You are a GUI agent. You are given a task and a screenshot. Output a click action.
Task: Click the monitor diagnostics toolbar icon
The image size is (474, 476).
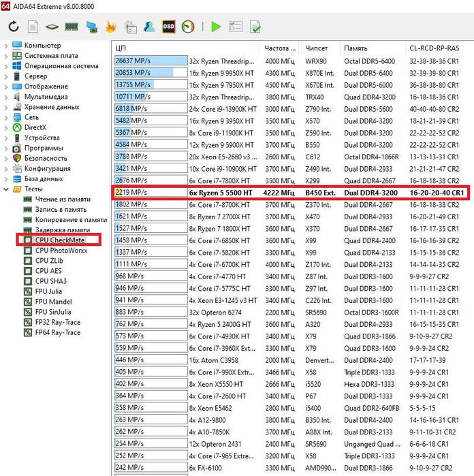point(92,27)
